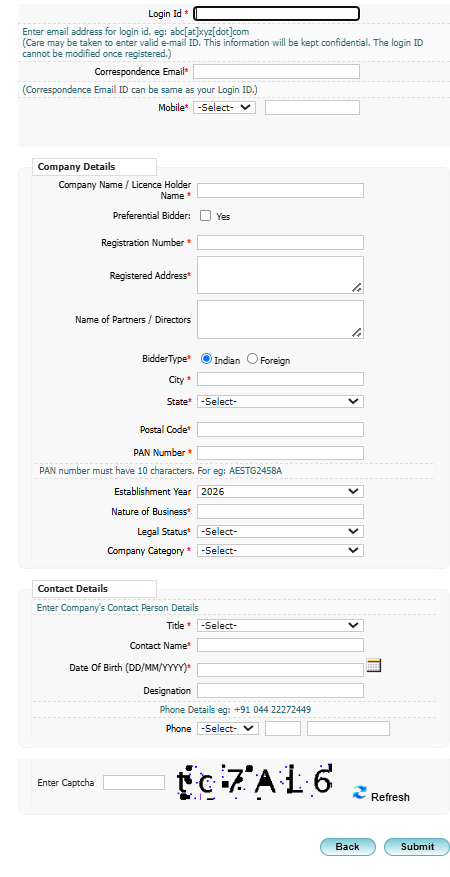Click the Correspondence Email field
This screenshot has height=877, width=450.
point(276,72)
